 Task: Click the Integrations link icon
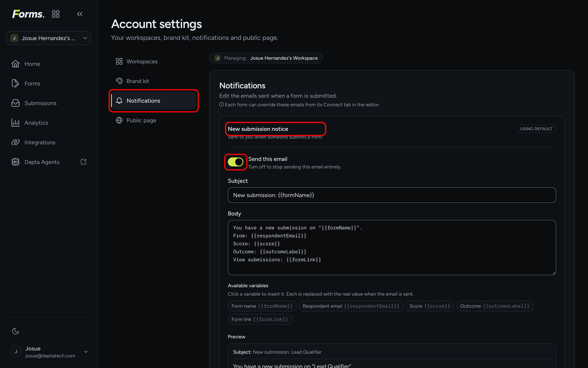tap(16, 142)
